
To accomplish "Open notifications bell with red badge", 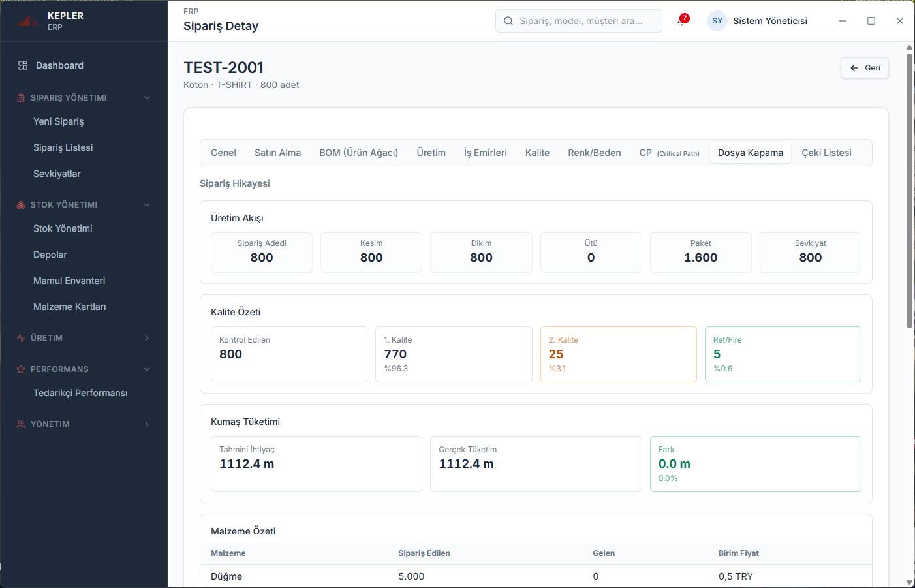I will coord(683,20).
